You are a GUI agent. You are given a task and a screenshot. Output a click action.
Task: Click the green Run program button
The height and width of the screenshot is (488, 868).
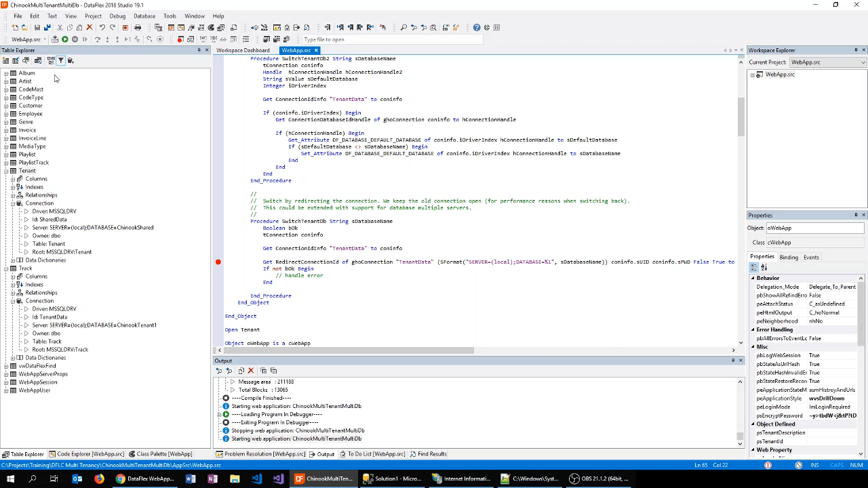(x=65, y=39)
